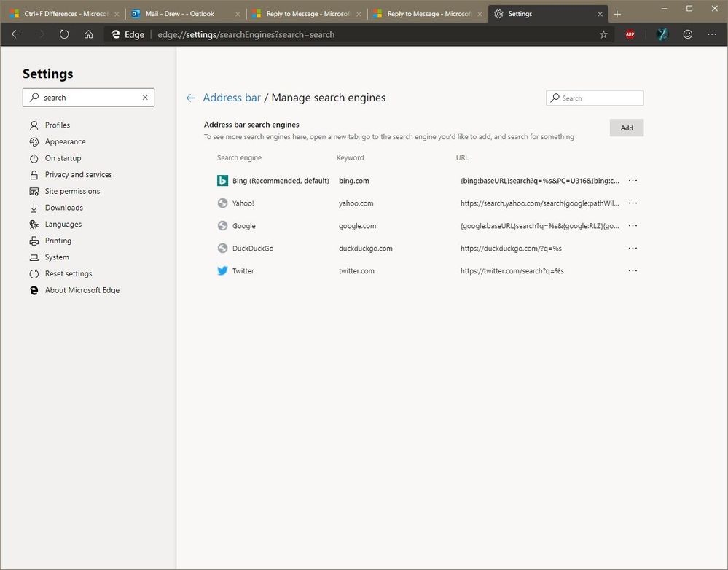Click the Yahoo! globe icon
Image resolution: width=728 pixels, height=570 pixels.
(222, 203)
